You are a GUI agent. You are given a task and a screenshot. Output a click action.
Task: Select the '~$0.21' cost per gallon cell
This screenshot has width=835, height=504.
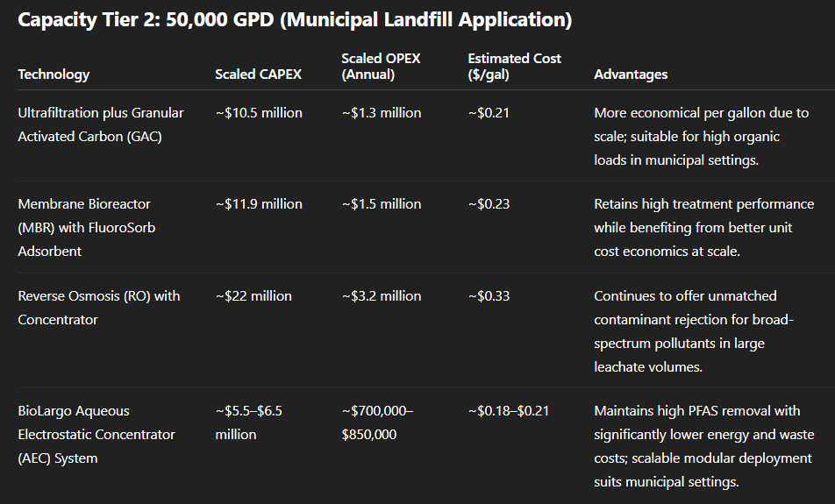489,113
